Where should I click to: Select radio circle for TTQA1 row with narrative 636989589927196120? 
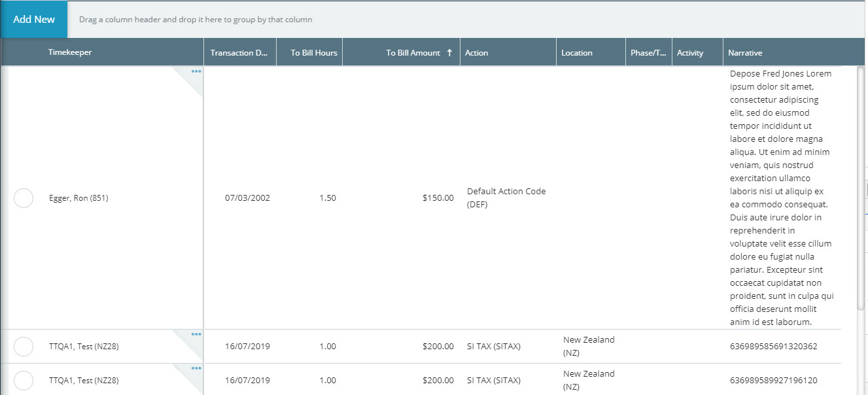(24, 381)
